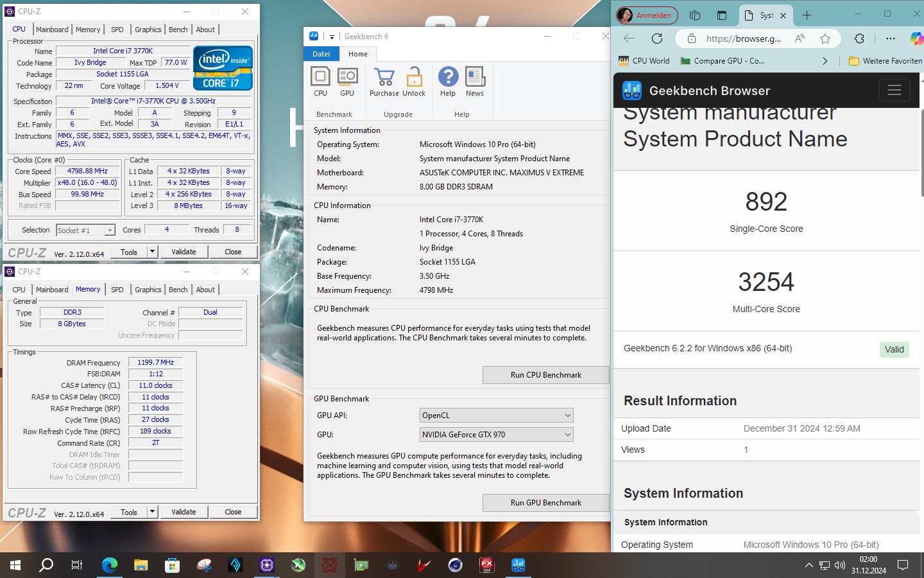924x578 pixels.
Task: Open the Edge settings three-dot menu
Action: tap(890, 39)
